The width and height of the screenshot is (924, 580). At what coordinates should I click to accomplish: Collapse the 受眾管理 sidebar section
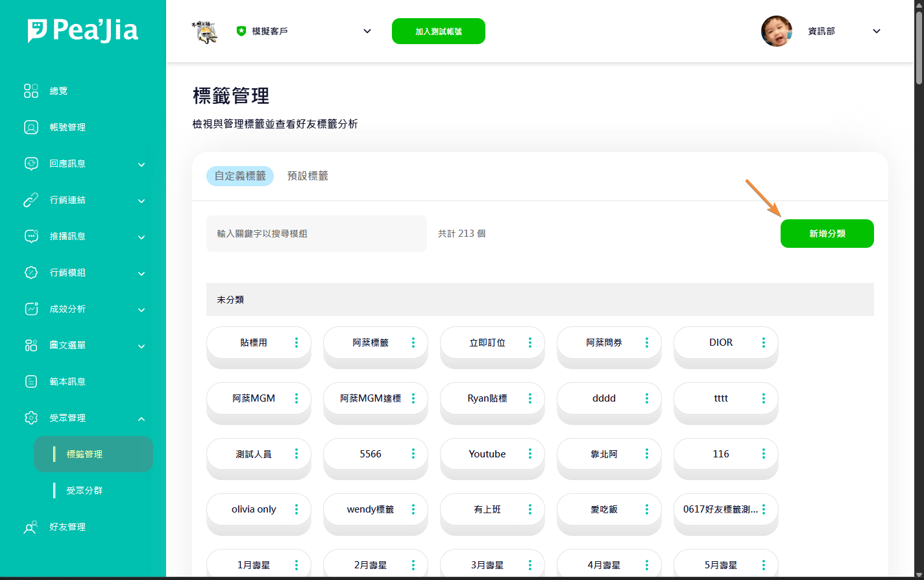click(141, 418)
